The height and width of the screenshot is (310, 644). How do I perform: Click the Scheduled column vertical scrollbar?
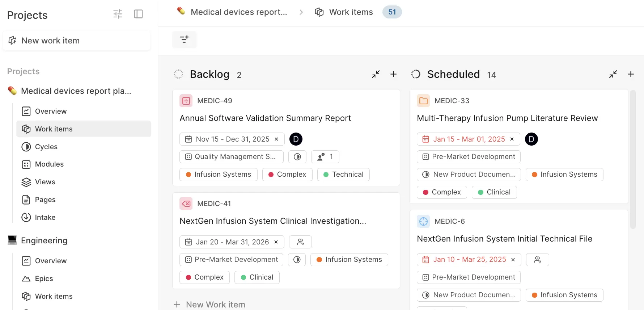coord(633,159)
